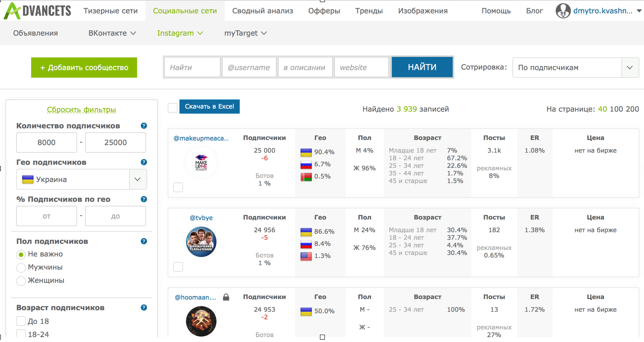
Task: Open the @makeupmeaca... profile link
Action: click(201, 138)
